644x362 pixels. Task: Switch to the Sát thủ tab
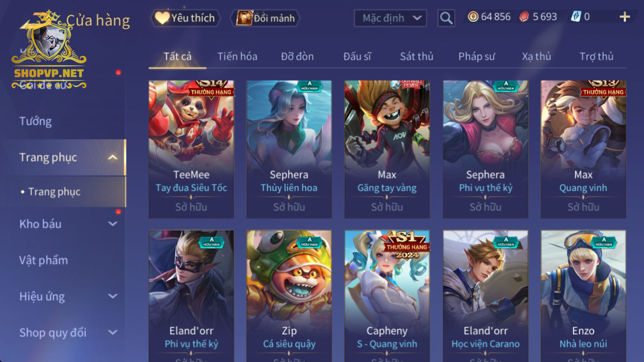(x=417, y=56)
